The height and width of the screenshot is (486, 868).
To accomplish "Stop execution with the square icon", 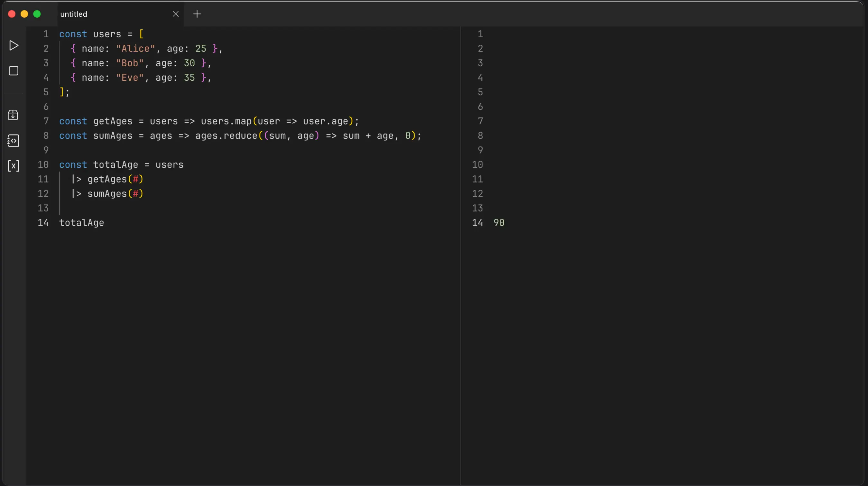I will tap(14, 71).
